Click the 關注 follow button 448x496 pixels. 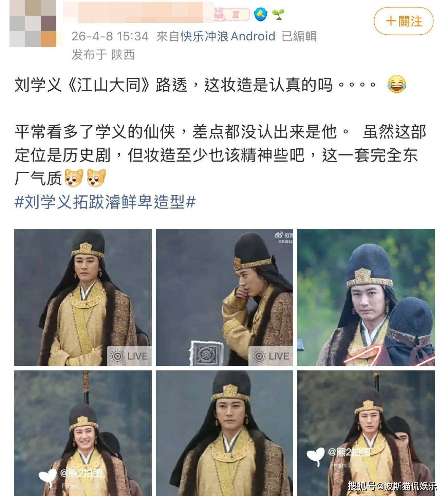coord(404,21)
